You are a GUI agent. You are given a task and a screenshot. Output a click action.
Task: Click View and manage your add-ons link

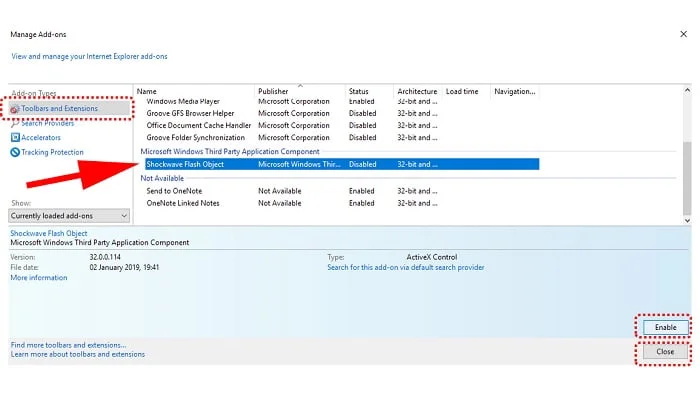pos(89,56)
